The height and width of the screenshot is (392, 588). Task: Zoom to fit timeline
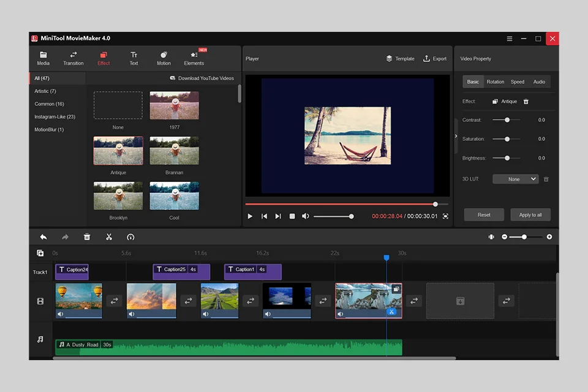click(491, 236)
